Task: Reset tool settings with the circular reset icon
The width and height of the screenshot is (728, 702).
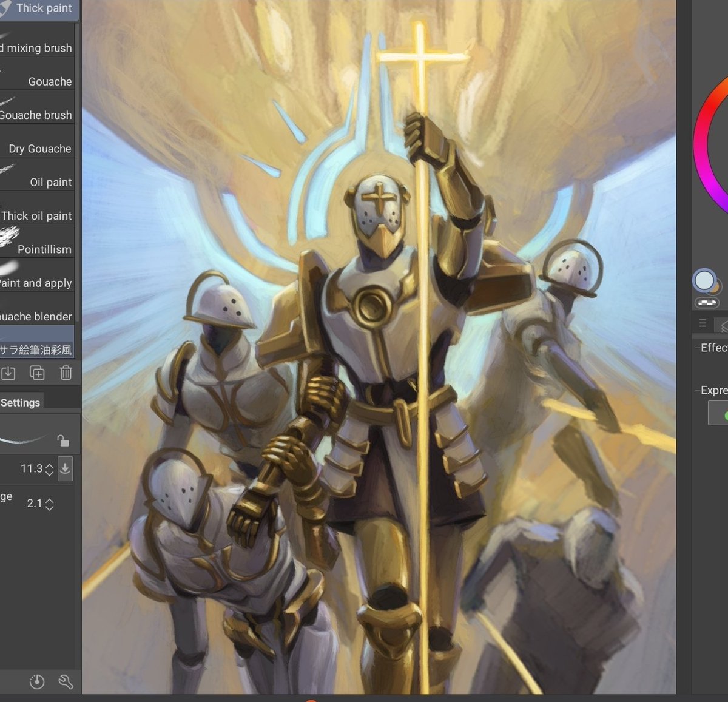Action: tap(37, 682)
